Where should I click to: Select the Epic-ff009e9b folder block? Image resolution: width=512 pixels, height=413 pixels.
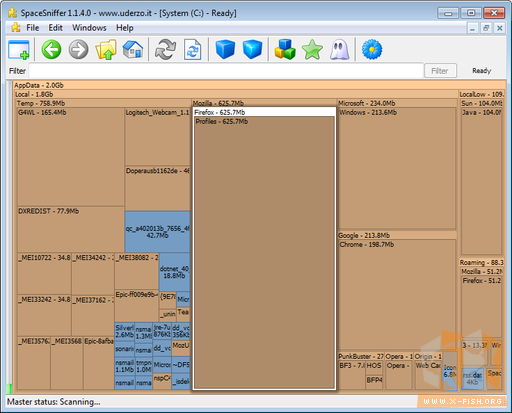coord(137,306)
